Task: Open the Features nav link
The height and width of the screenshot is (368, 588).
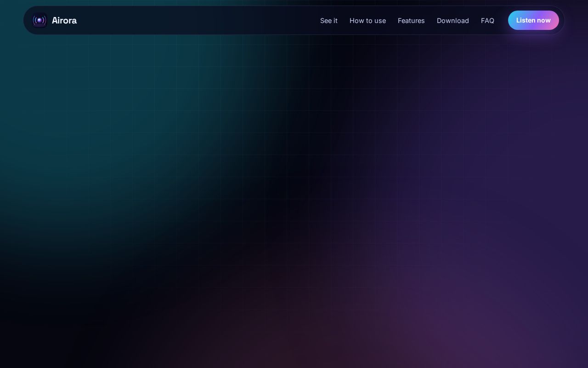Action: 411,21
